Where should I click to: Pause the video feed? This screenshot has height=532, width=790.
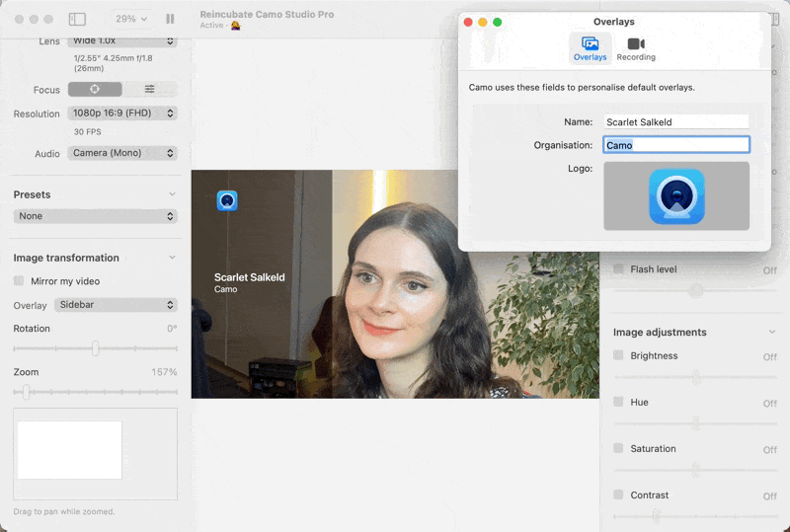tap(170, 19)
